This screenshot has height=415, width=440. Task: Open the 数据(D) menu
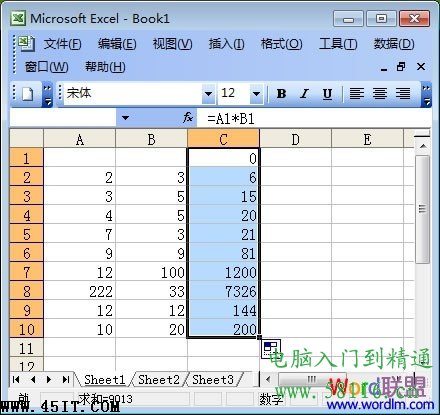pos(394,44)
